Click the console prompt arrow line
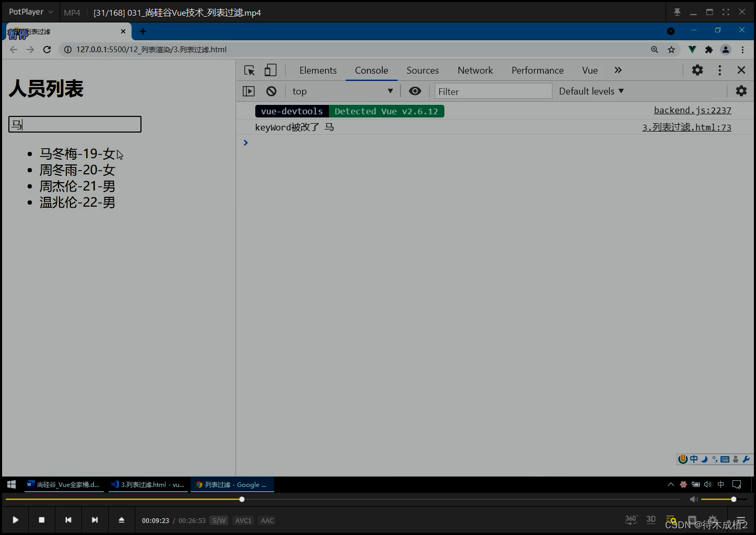Screen dimensions: 756x535 (245, 142)
